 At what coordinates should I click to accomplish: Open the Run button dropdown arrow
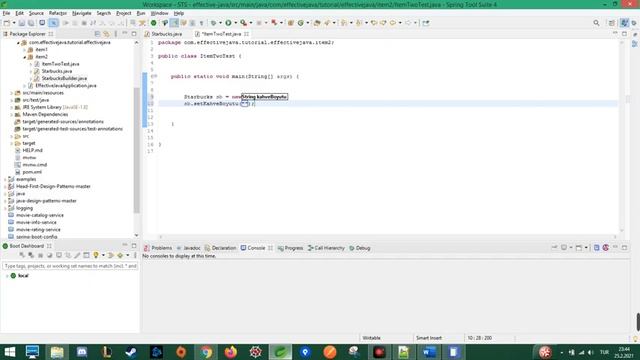(x=235, y=23)
